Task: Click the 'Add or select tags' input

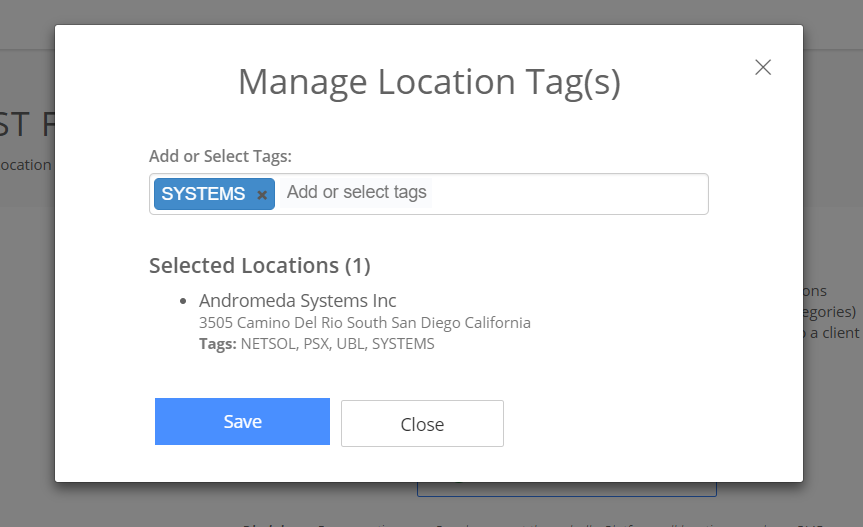Action: click(357, 193)
